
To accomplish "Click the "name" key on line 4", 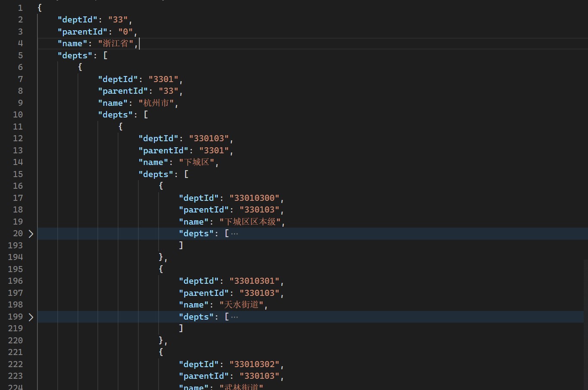I will click(72, 44).
